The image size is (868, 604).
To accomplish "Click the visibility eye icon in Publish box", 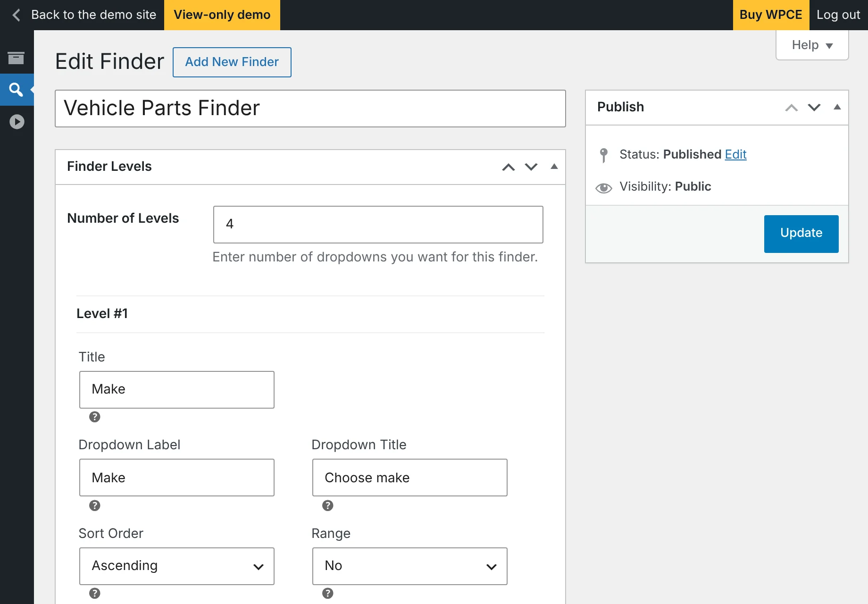I will pos(603,188).
